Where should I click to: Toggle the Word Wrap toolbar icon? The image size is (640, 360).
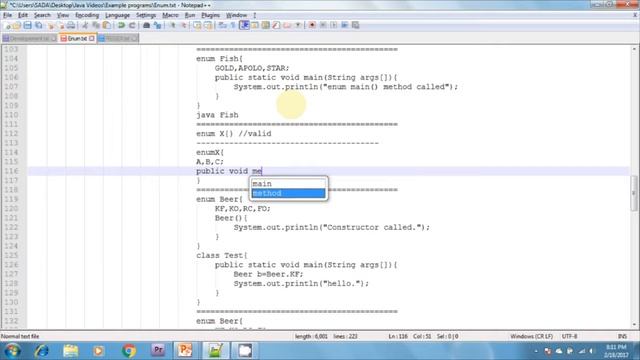point(222,25)
